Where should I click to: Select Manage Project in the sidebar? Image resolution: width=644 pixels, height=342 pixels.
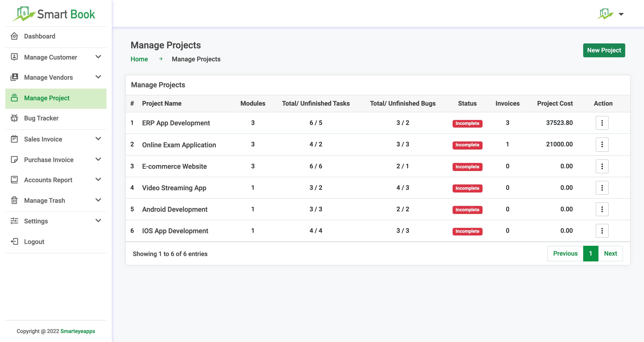click(x=47, y=98)
